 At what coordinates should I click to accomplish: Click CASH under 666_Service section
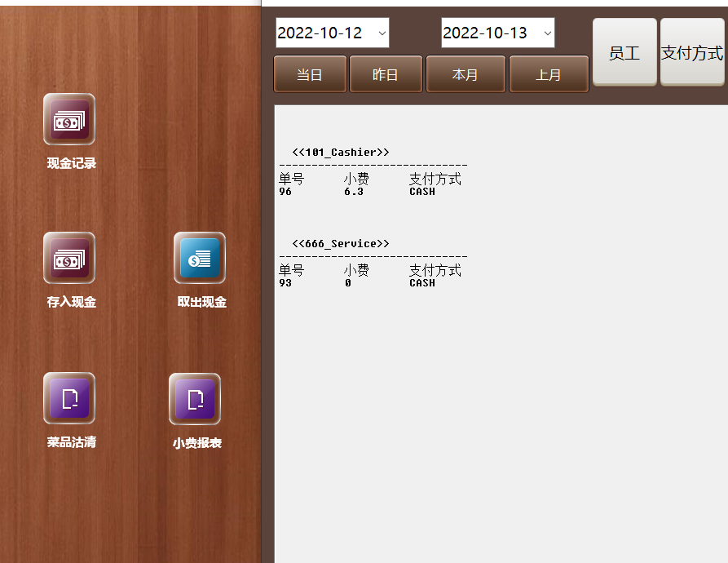pos(422,283)
